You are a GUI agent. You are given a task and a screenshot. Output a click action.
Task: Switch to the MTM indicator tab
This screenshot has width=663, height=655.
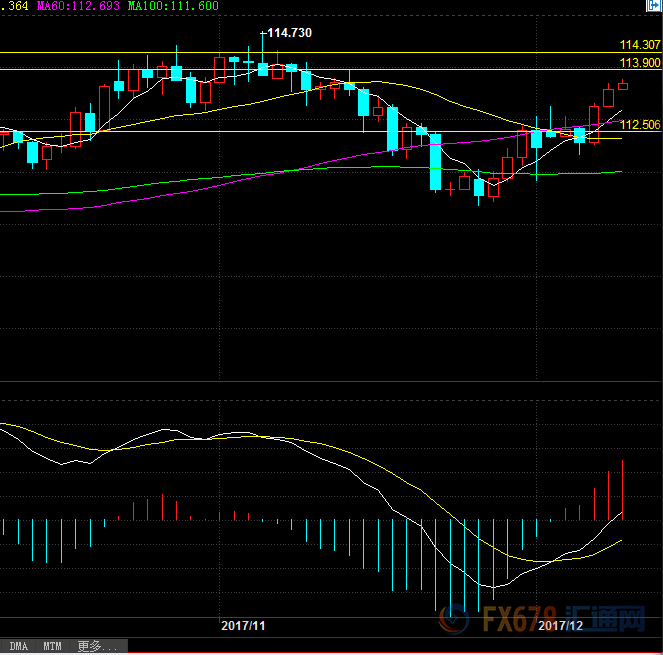coord(52,647)
